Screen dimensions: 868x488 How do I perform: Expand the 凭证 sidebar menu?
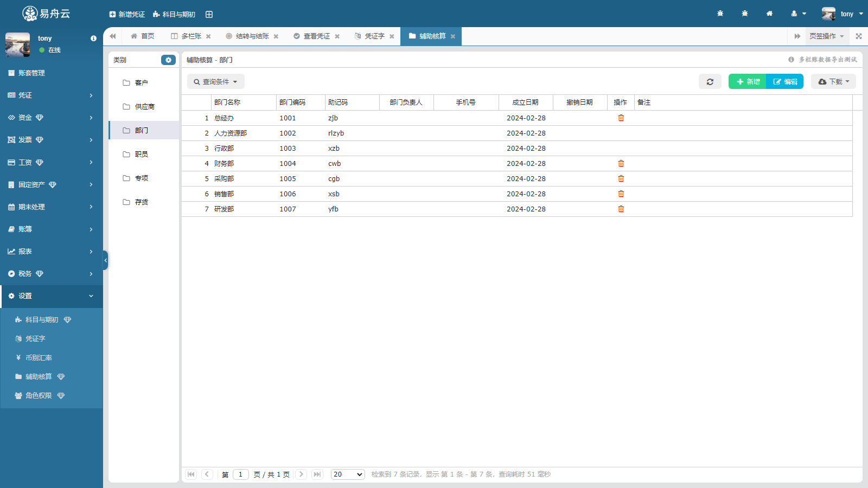coord(52,95)
